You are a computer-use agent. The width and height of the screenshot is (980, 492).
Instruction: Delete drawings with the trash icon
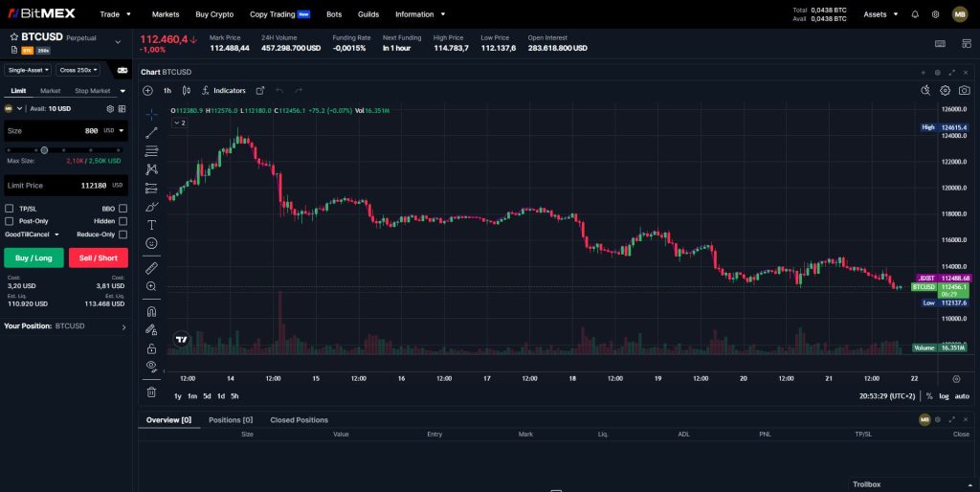point(151,391)
